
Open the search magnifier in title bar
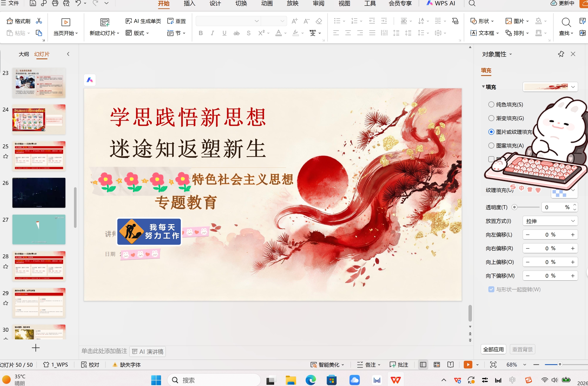click(472, 3)
